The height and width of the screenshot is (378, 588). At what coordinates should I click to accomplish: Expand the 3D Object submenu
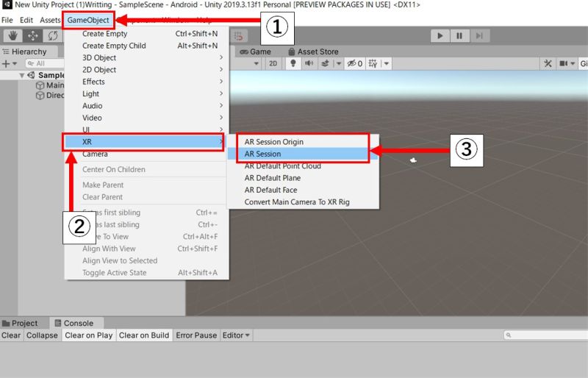[146, 57]
